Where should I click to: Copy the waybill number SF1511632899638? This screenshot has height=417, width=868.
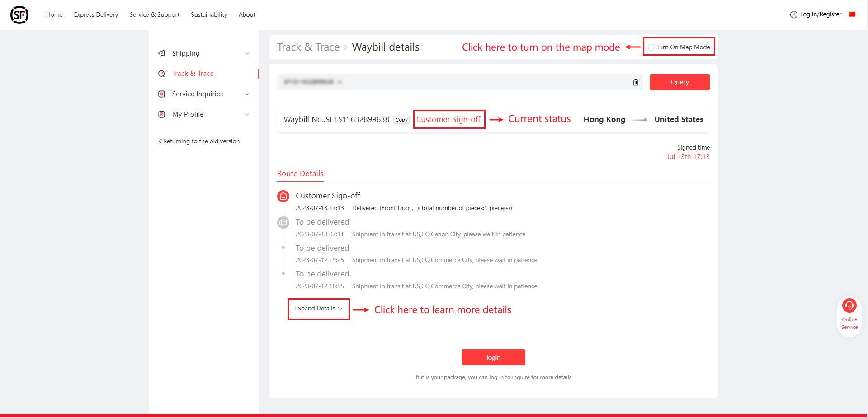click(401, 120)
